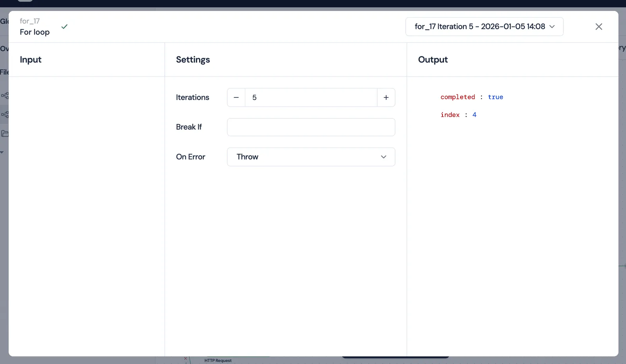Expand the chevron on the iteration selector

552,27
